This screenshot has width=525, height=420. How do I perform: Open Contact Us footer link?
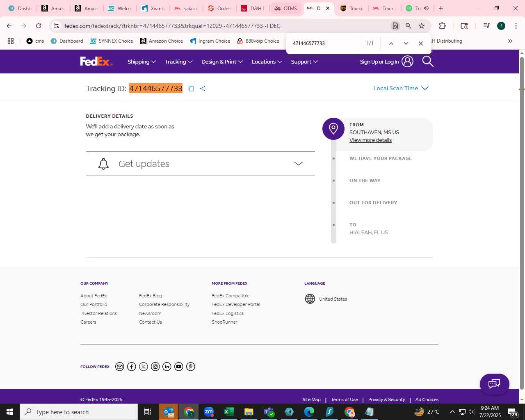[151, 322]
